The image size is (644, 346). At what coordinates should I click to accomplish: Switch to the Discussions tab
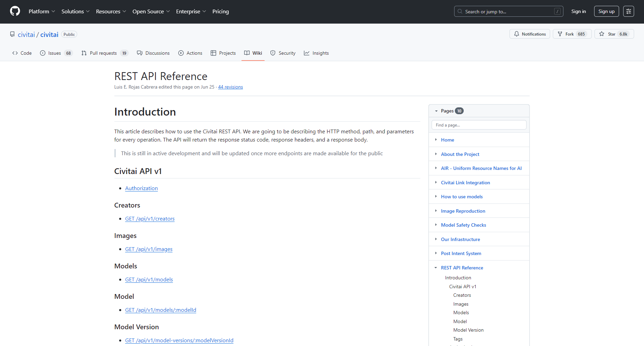click(x=153, y=53)
